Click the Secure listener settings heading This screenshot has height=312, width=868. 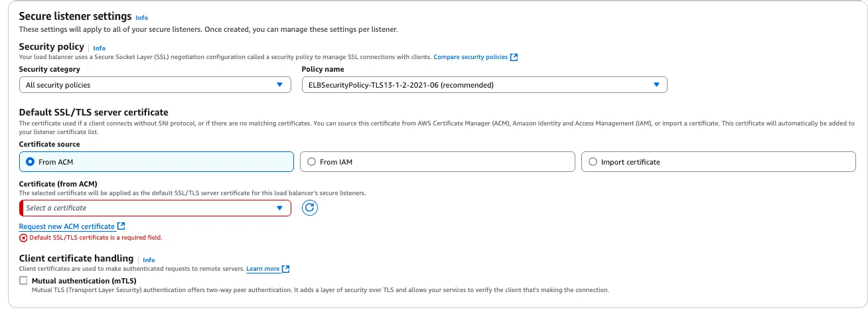pos(75,17)
